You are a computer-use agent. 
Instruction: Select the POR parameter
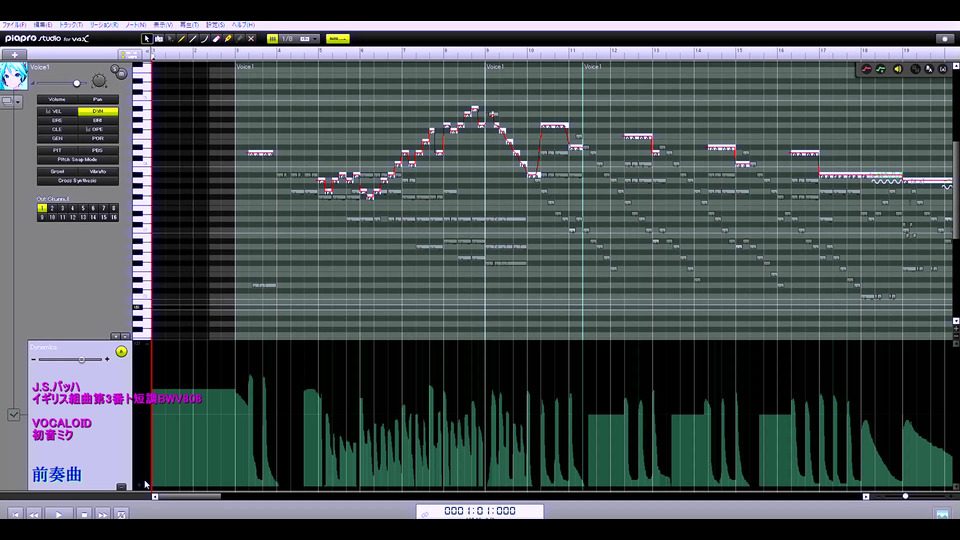tap(98, 138)
